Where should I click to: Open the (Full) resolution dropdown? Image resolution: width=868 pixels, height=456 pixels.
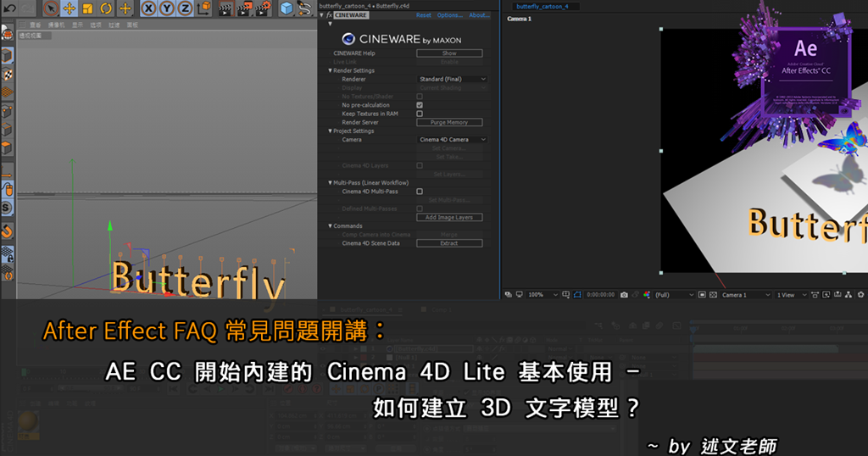pos(674,295)
